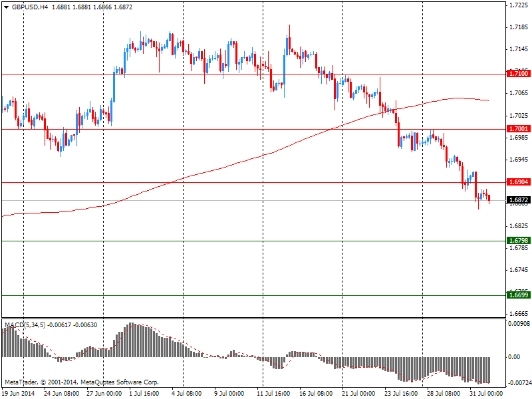Click the latest MACD histogram bar
This screenshot has height=399, width=532.
point(489,370)
